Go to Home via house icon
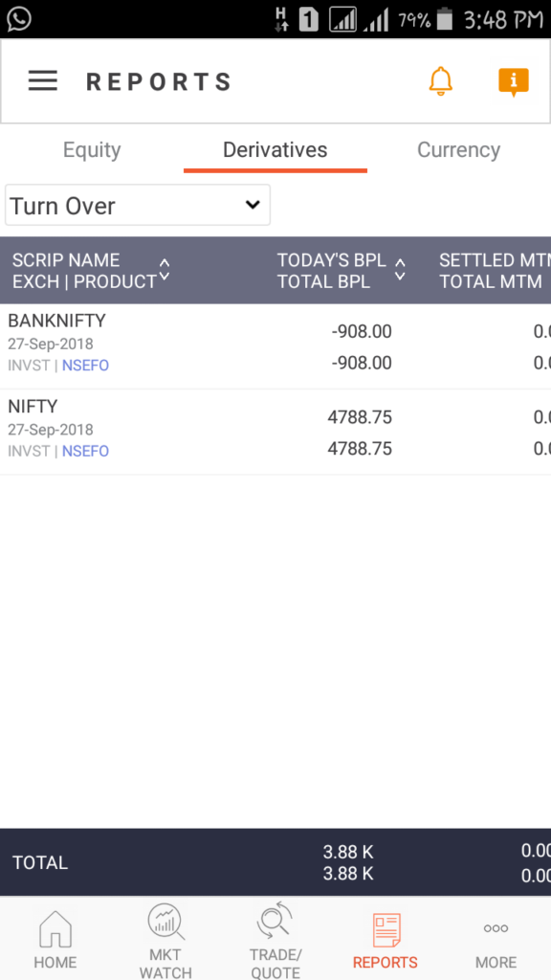Viewport: 551px width, 980px height. (x=55, y=929)
